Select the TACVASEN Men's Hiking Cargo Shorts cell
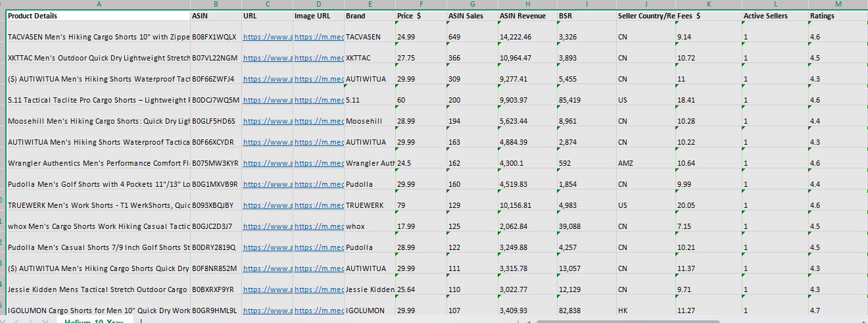Viewport: 868px width, 323px height. pyautogui.click(x=98, y=32)
